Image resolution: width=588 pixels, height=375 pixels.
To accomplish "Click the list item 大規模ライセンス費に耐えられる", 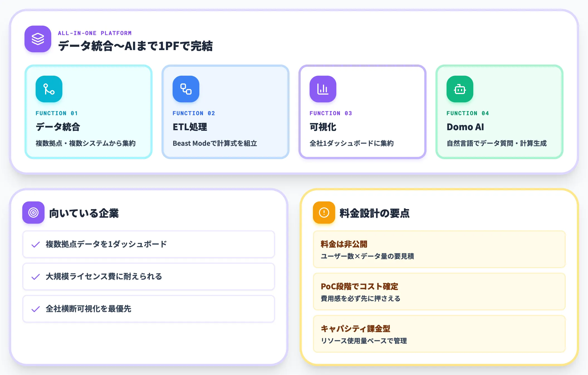I will tap(149, 277).
